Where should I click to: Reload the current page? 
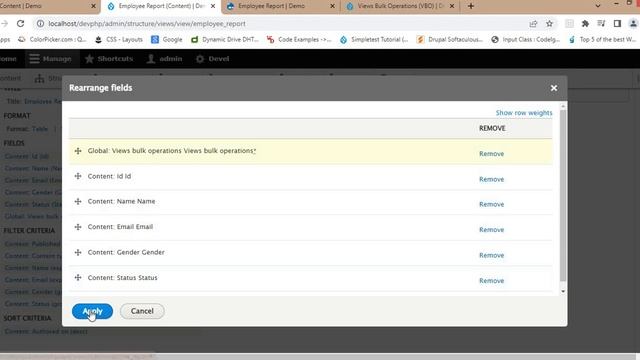(20, 24)
